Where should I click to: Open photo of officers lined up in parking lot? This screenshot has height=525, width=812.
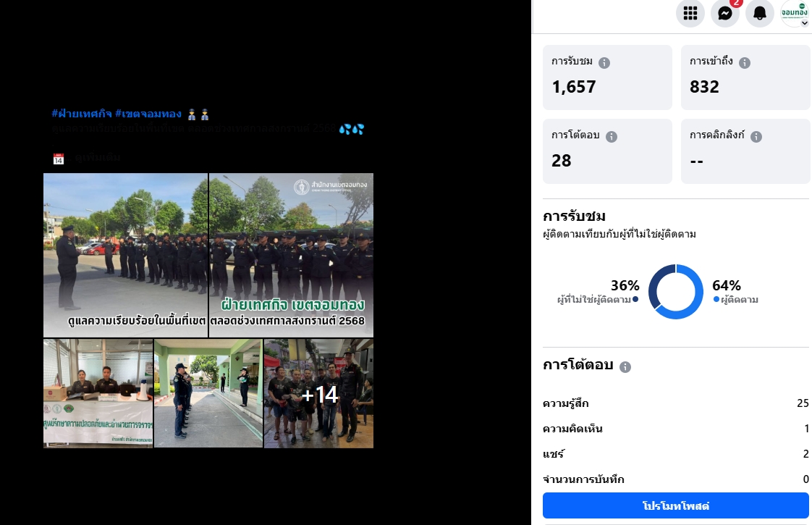[x=125, y=255]
